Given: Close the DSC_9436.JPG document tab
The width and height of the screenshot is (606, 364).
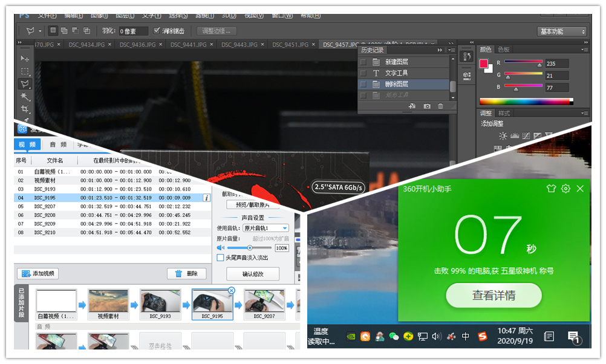Looking at the screenshot, I should tap(161, 44).
